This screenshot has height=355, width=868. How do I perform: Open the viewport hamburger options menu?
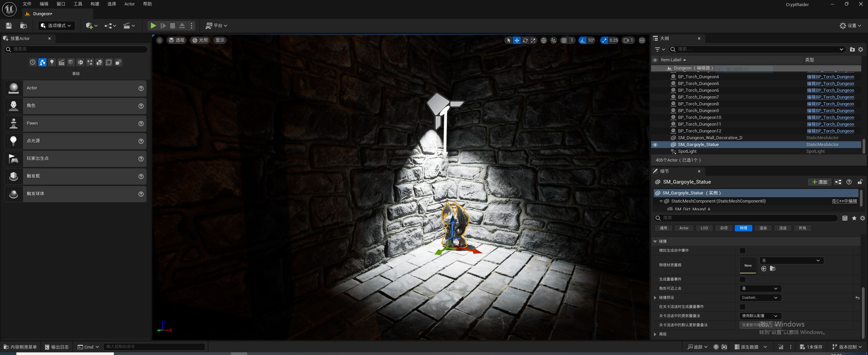click(x=159, y=40)
